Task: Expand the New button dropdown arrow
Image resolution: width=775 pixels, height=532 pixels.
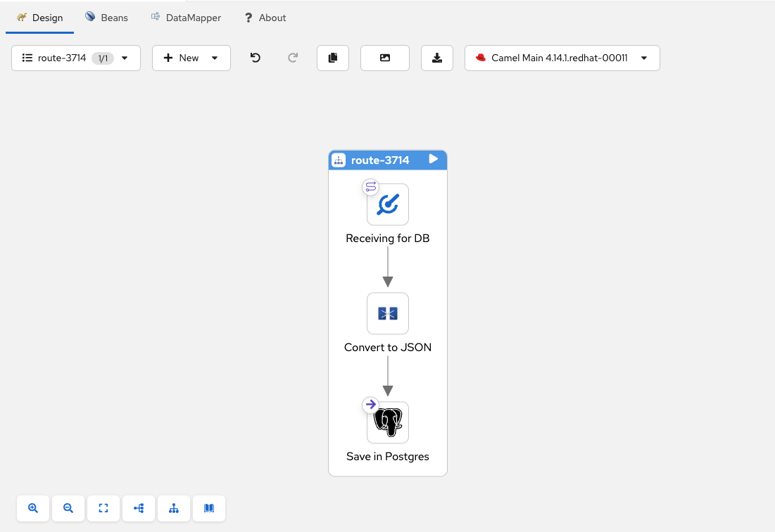Action: click(x=215, y=58)
